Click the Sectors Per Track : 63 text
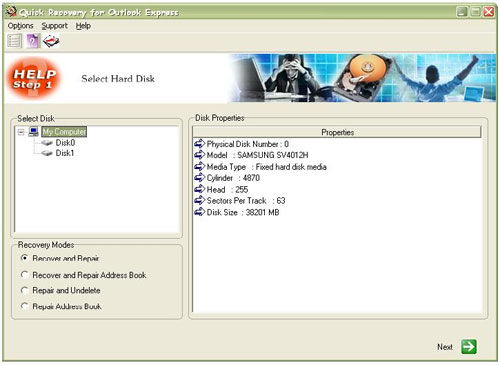The image size is (500, 365). coord(246,201)
